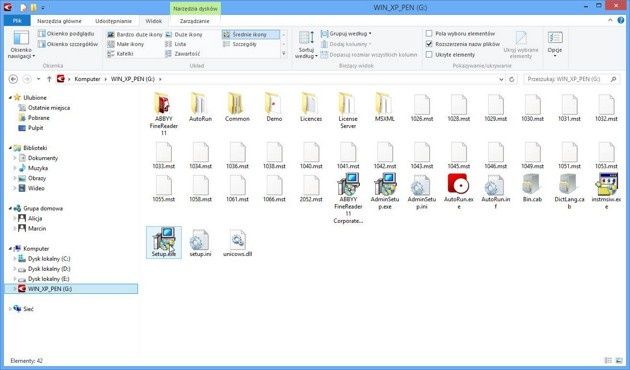Collapse the Ulubione tree section
630x370 pixels.
point(10,98)
